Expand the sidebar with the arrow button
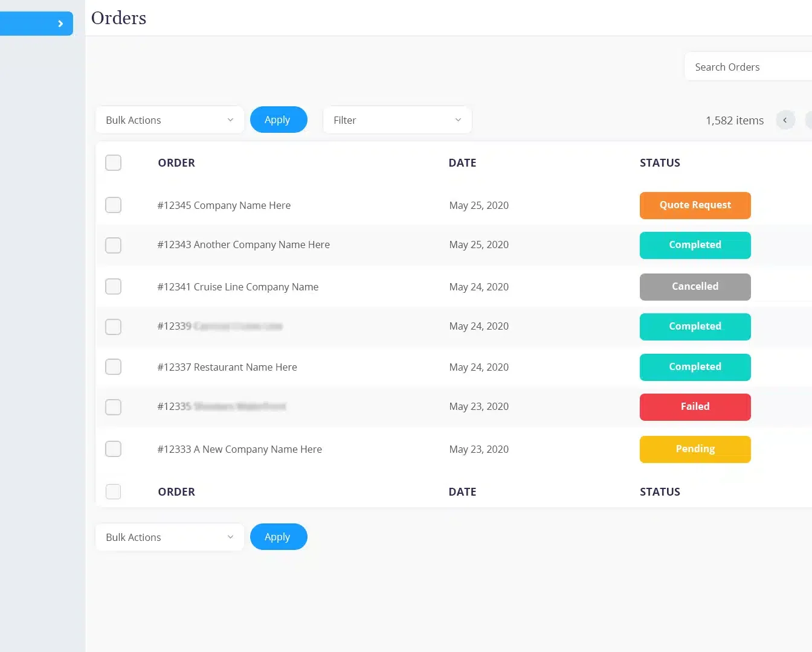 tap(60, 24)
